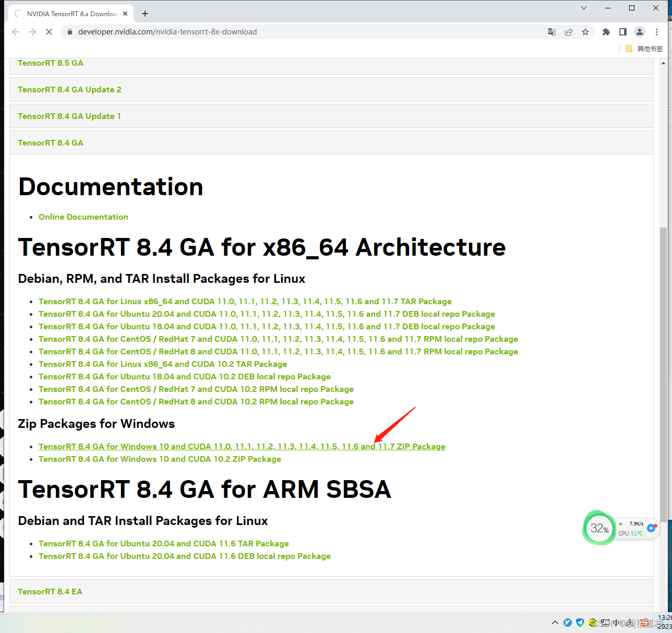Viewport: 672px width, 633px height.
Task: Open a new browser tab
Action: point(145,14)
